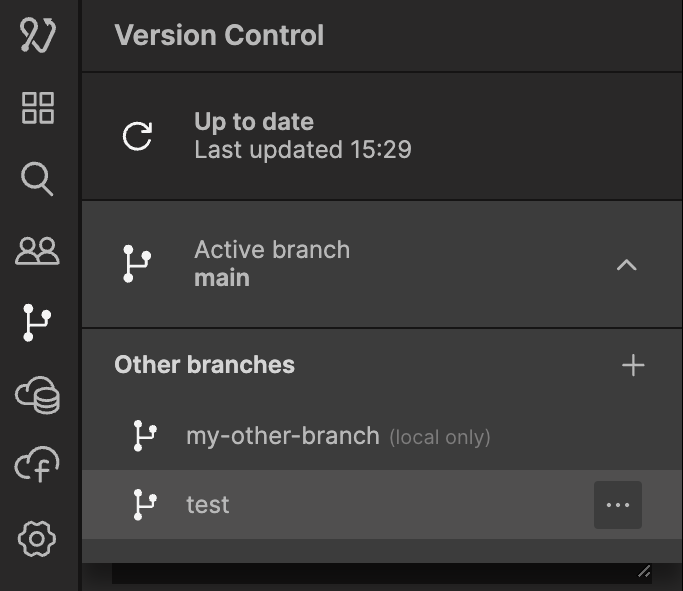The image size is (683, 591).
Task: Click the refresh icon beside Up to date
Action: tap(138, 136)
